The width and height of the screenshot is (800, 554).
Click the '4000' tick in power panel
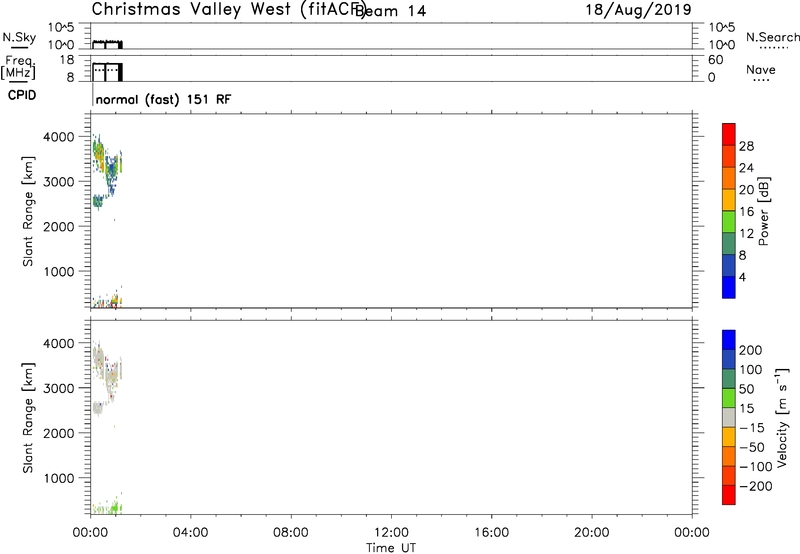tap(59, 137)
